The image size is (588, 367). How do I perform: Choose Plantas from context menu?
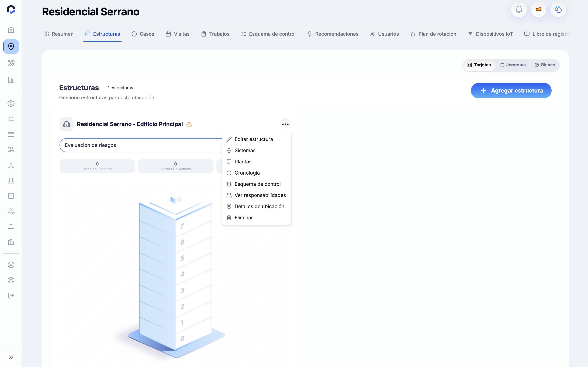click(x=257, y=162)
